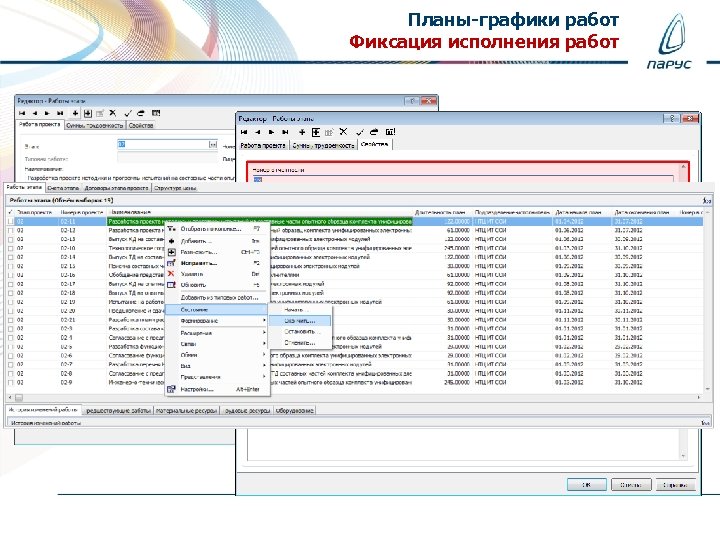The width and height of the screenshot is (720, 540).
Task: Click checkmark apply icon in front editor toolbar
Action: click(360, 132)
